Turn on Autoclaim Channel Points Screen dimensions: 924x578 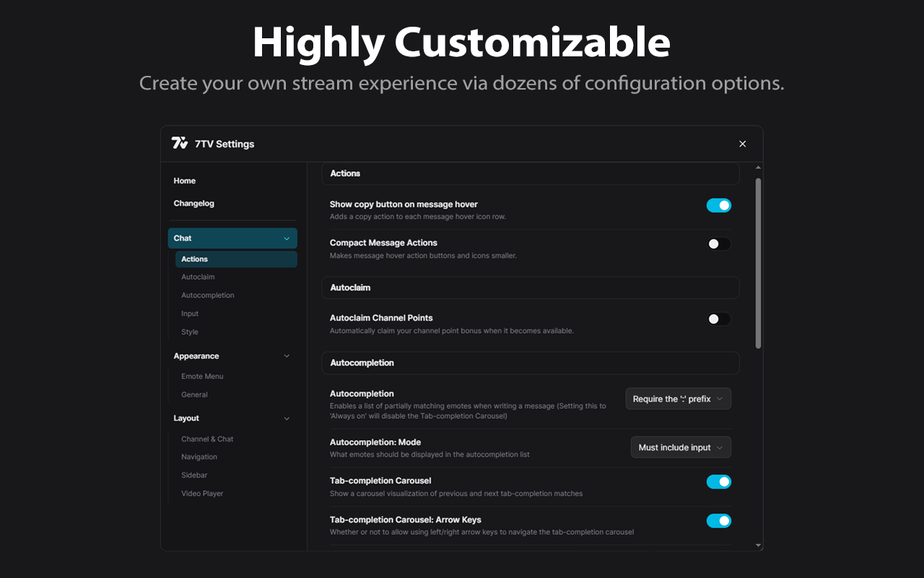(x=718, y=319)
